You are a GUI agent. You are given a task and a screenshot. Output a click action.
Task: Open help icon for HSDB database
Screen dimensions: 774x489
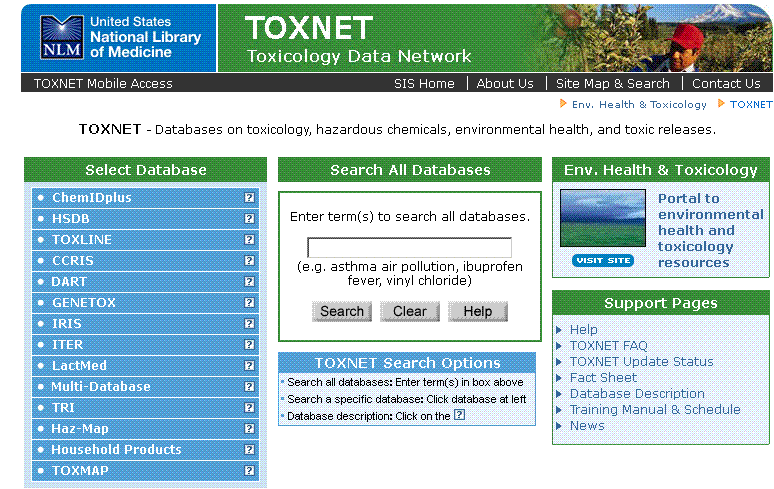pos(249,219)
